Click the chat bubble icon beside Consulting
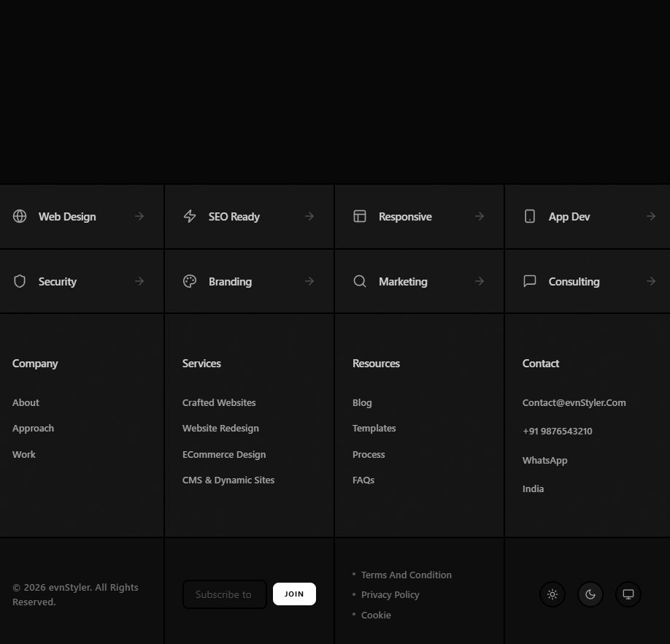Screen dimensions: 670x644 pyautogui.click(x=530, y=281)
